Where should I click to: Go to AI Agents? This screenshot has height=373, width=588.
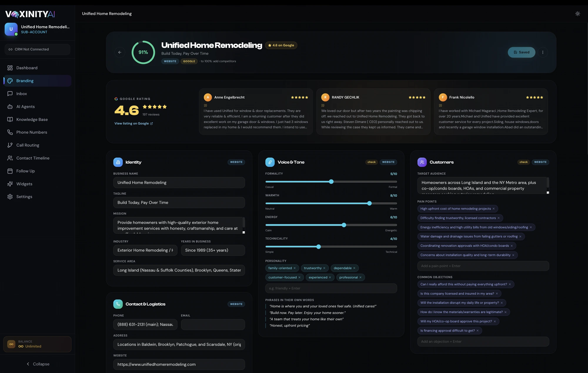(37, 107)
